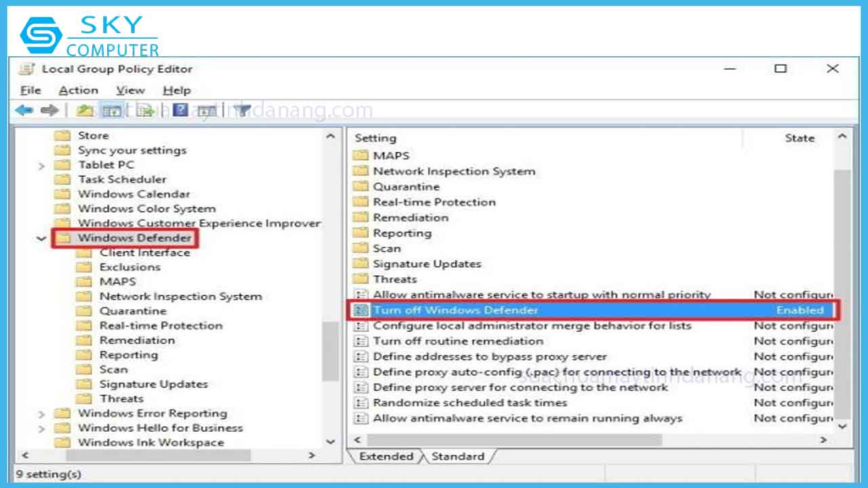Open the Action menu
868x488 pixels.
click(x=79, y=90)
